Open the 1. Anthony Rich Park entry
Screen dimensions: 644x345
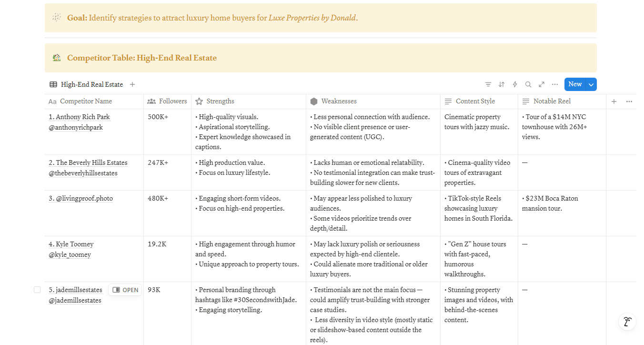79,122
